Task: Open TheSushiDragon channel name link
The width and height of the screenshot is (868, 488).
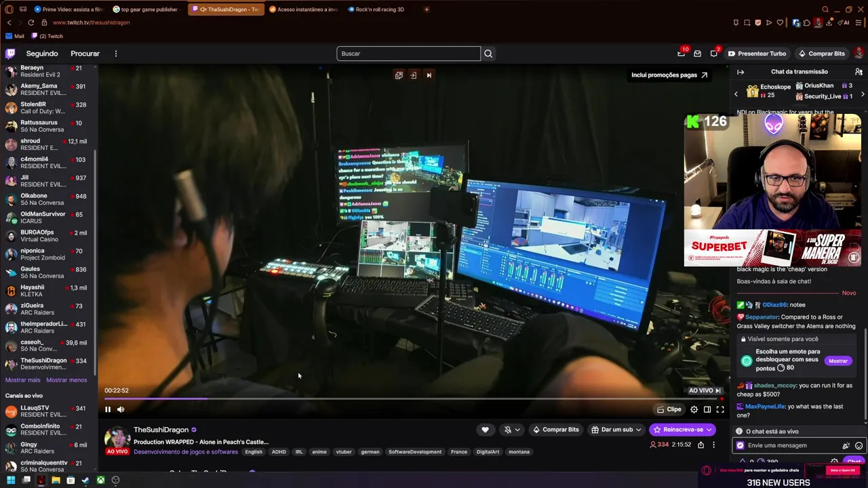Action: click(161, 430)
